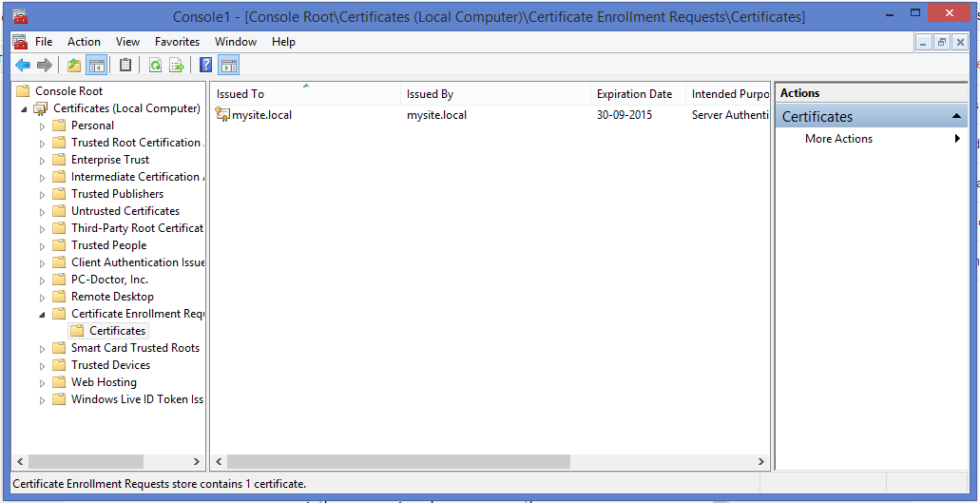The height and width of the screenshot is (503, 980).
Task: Expand the Trusted Publishers node
Action: pos(43,194)
